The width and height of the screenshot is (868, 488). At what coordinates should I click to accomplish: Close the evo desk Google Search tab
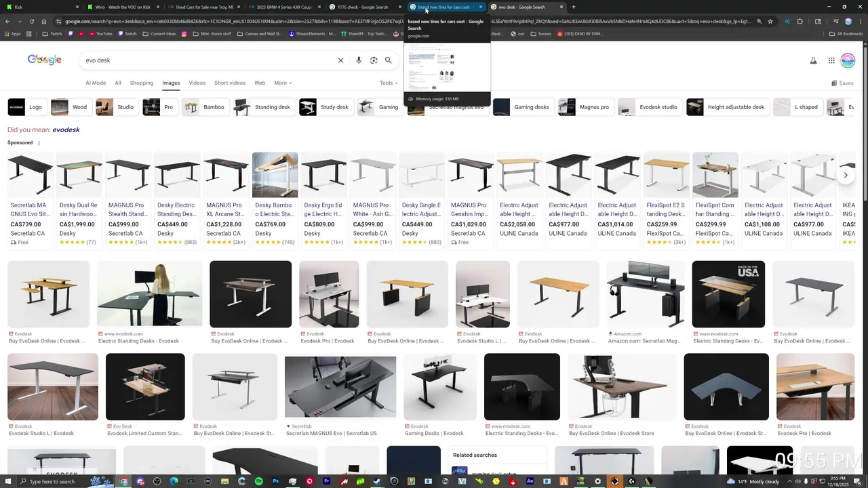tap(561, 7)
